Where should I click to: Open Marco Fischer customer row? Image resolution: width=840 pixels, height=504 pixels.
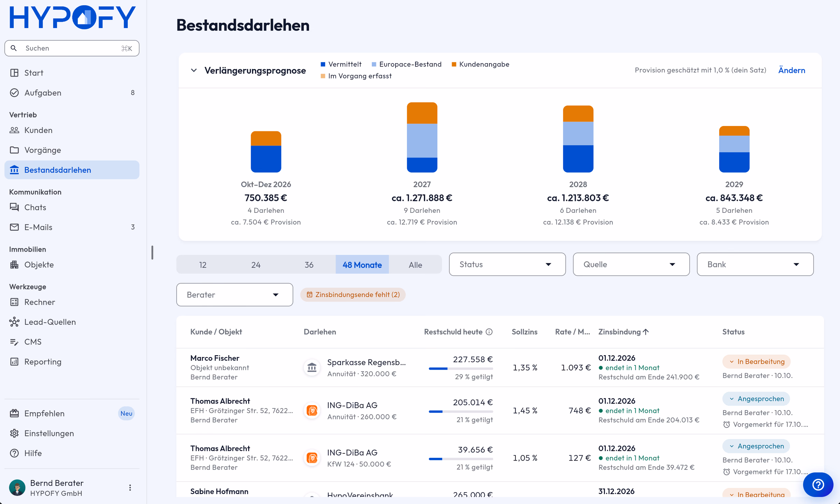[x=500, y=367]
